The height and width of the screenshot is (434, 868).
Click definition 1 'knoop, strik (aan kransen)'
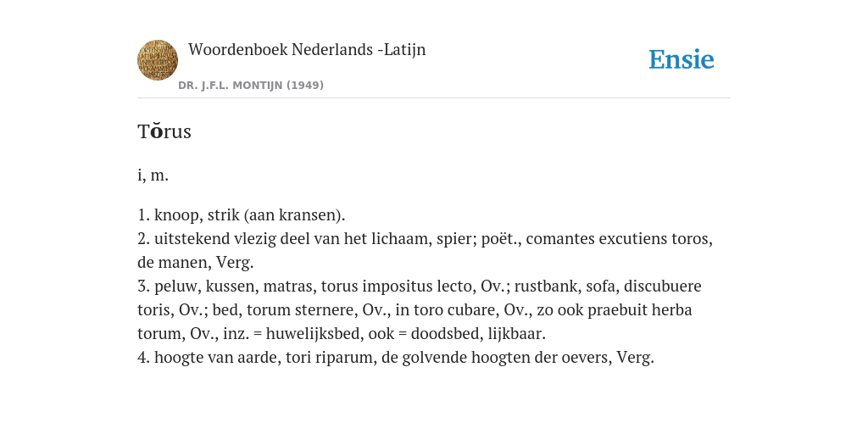(x=249, y=214)
